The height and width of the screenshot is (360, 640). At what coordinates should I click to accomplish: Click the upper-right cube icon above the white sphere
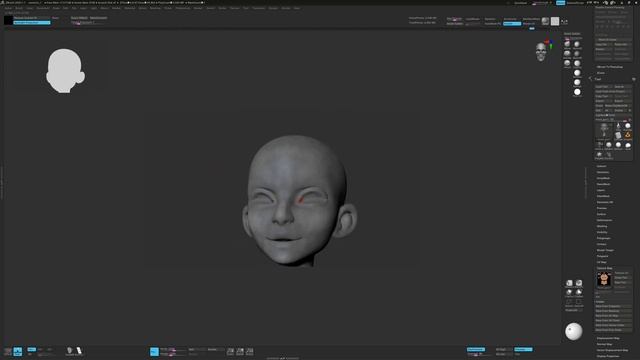[x=579, y=283]
